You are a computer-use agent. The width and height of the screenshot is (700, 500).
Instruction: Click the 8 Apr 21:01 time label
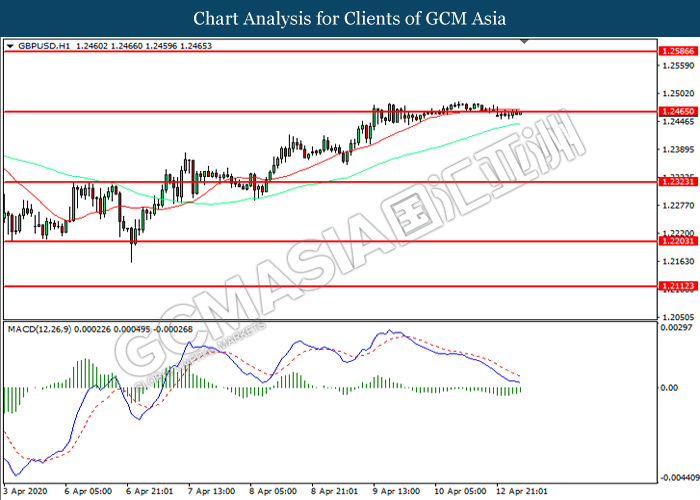point(334,492)
